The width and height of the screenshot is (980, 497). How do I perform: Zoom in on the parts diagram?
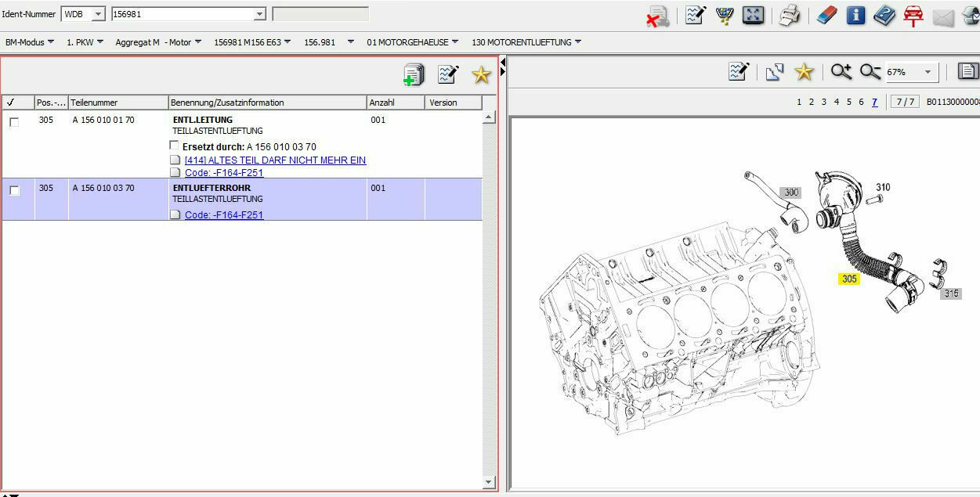click(841, 72)
